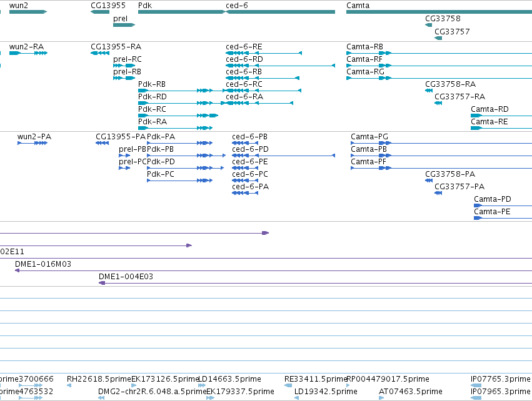Click the ced-6-PA protein feature
This screenshot has height=401, width=532.
[x=245, y=193]
